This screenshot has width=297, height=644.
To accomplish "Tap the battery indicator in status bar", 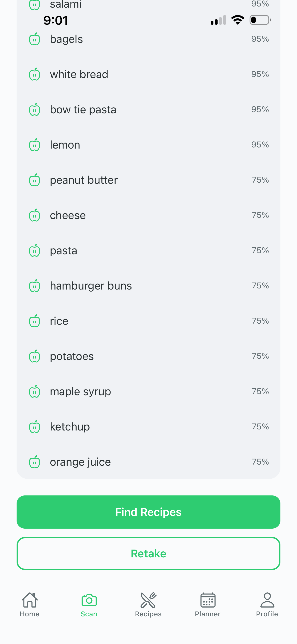I will click(x=260, y=20).
